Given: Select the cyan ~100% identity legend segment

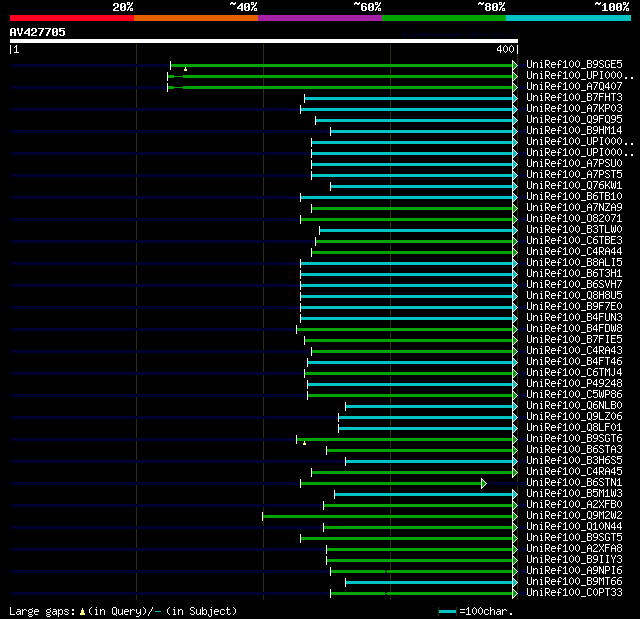Looking at the screenshot, I should click(x=568, y=18).
